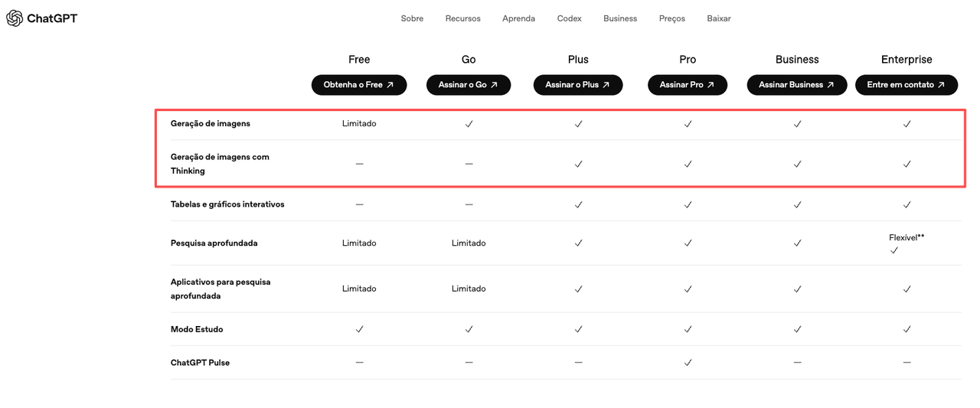
Task: Click Pro checkmark for ChatGPT Pulse
Action: pos(688,363)
